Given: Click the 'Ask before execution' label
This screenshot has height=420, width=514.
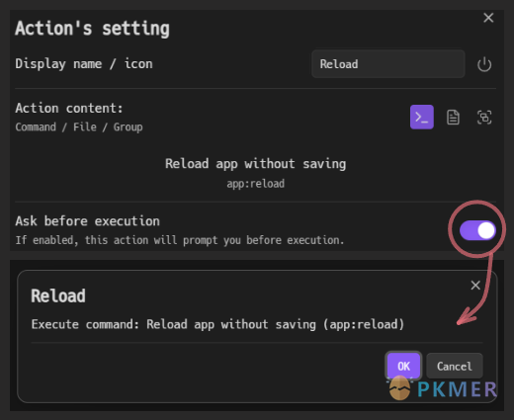Looking at the screenshot, I should [x=88, y=221].
